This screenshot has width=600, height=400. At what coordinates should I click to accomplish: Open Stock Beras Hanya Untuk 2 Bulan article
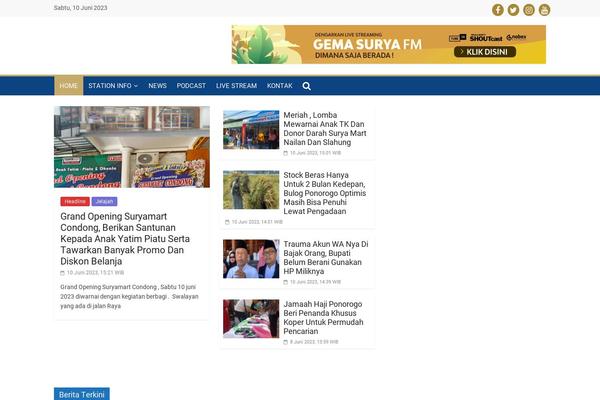pos(325,193)
